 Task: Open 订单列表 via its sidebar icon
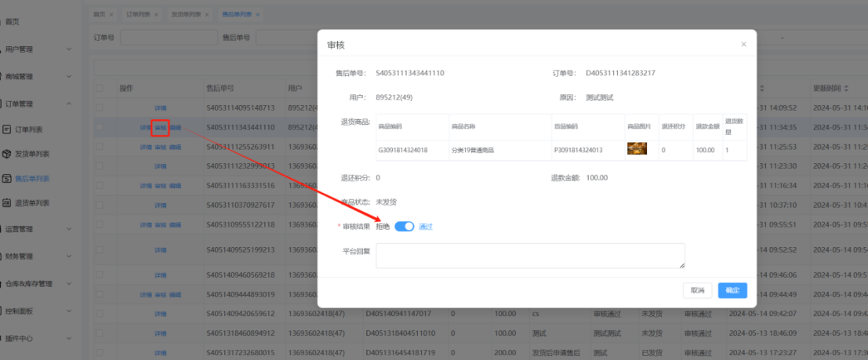coord(6,129)
